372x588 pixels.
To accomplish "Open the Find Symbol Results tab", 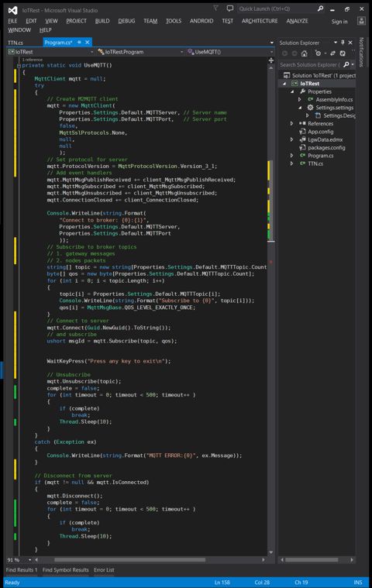I will [66, 570].
